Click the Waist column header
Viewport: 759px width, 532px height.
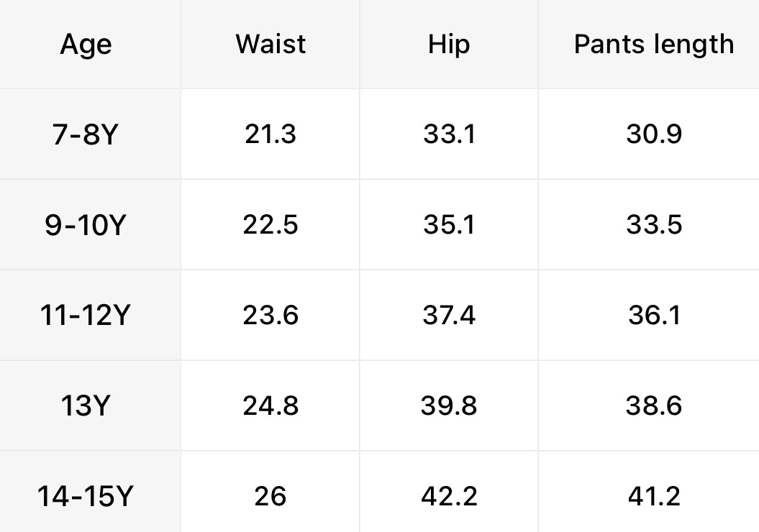271,44
